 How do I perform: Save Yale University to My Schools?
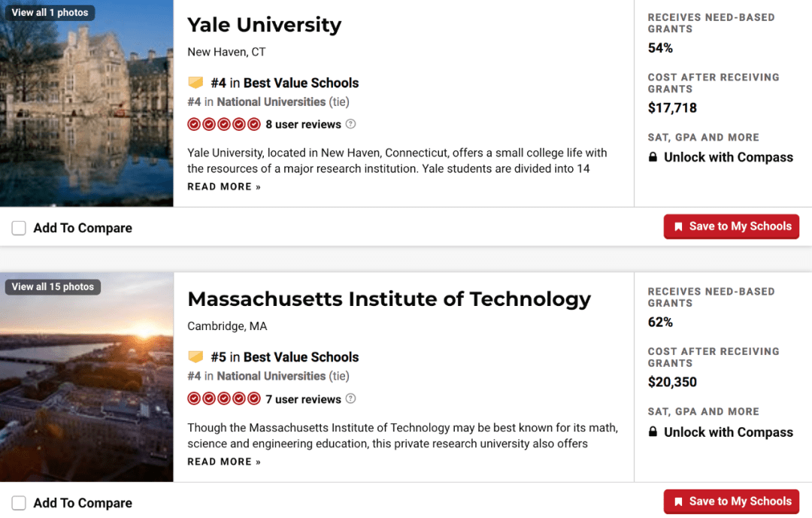pos(731,226)
